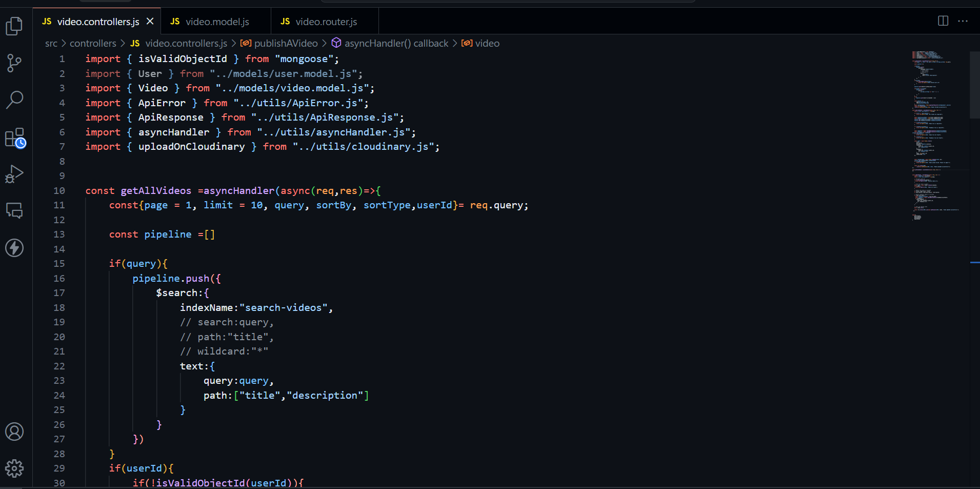This screenshot has height=489, width=980.
Task: Select the publishAVideo breadcrumb
Action: coord(279,44)
